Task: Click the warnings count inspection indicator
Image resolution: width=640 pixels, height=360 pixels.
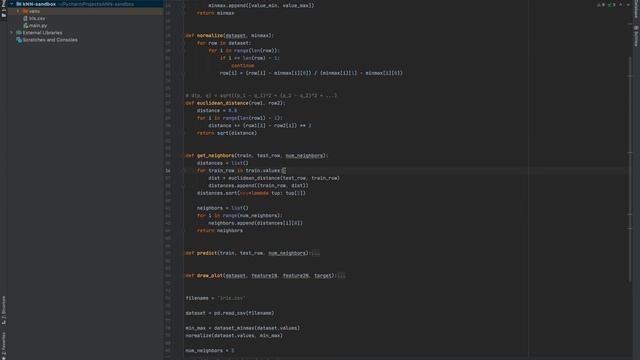Action: point(601,5)
